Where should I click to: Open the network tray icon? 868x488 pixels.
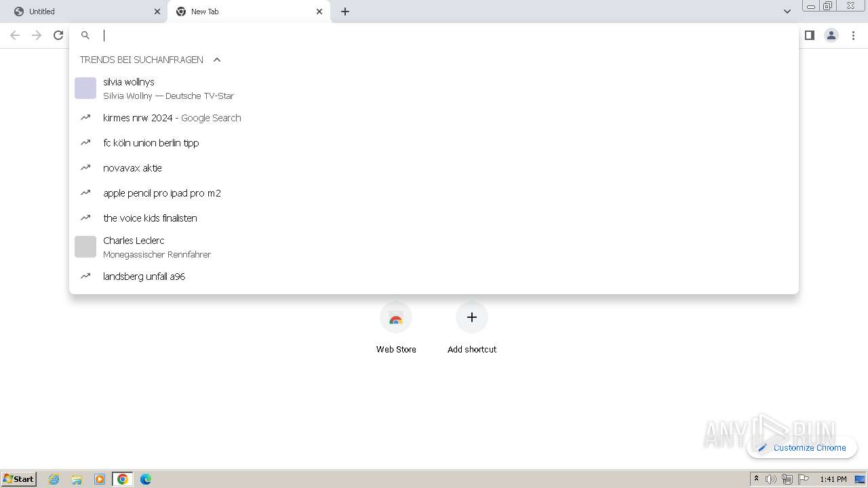(787, 479)
